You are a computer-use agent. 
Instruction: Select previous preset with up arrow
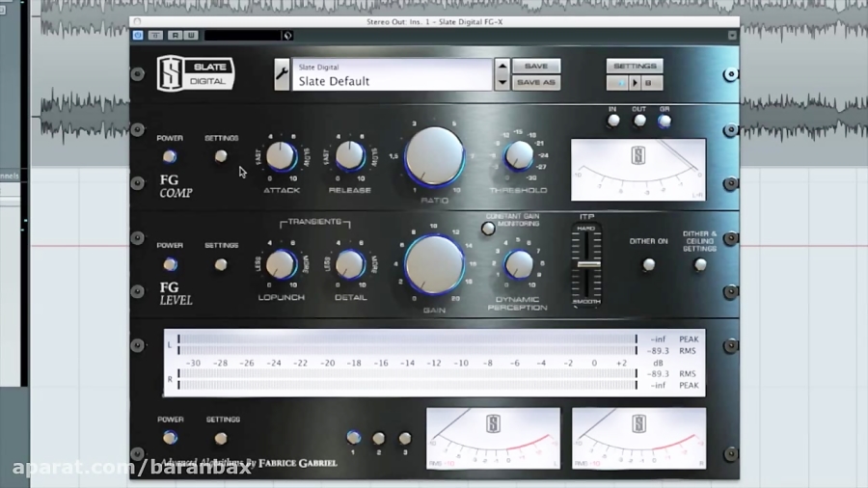[502, 67]
